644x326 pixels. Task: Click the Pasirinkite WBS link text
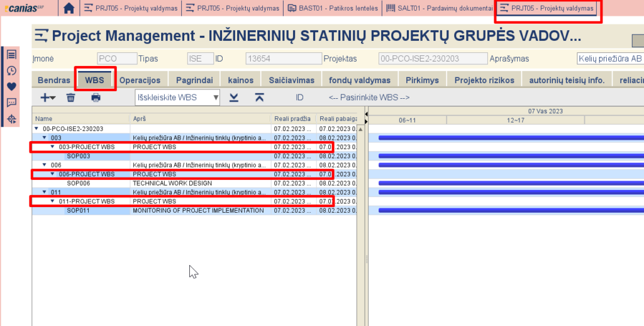(369, 98)
